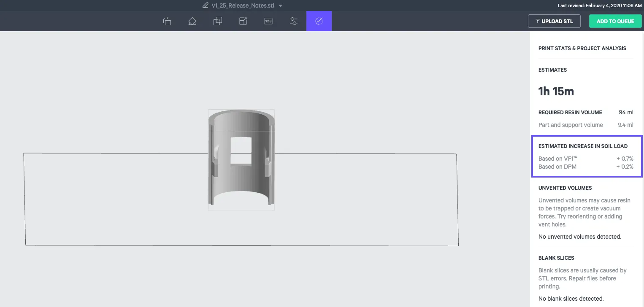Click the Based on VF1 percentage row
The image size is (644, 307).
(586, 159)
